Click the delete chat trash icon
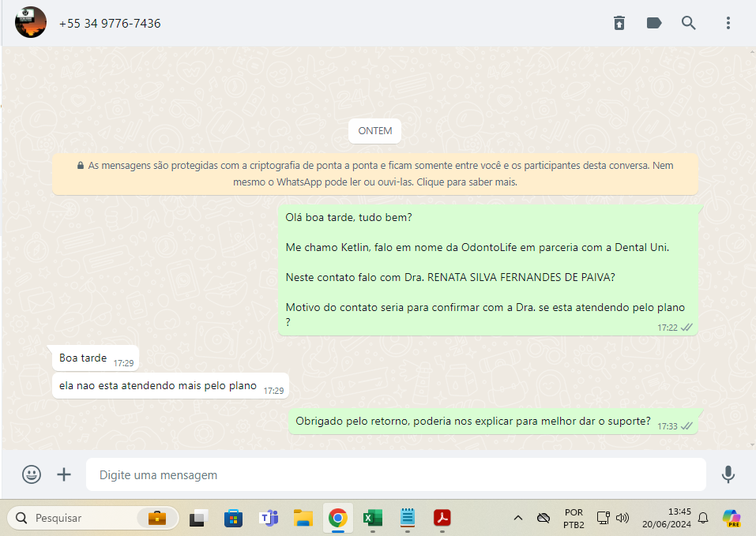This screenshot has width=756, height=536. [619, 23]
